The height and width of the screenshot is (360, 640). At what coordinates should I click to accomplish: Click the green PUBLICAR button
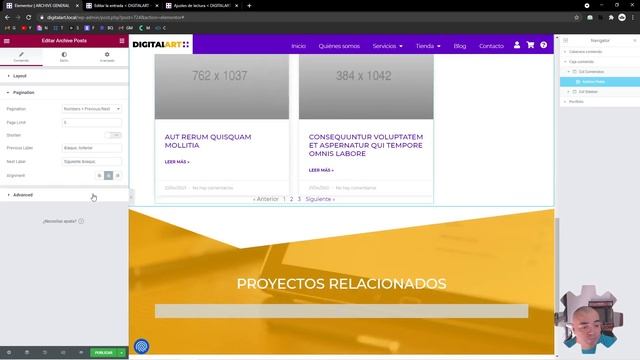tap(104, 353)
